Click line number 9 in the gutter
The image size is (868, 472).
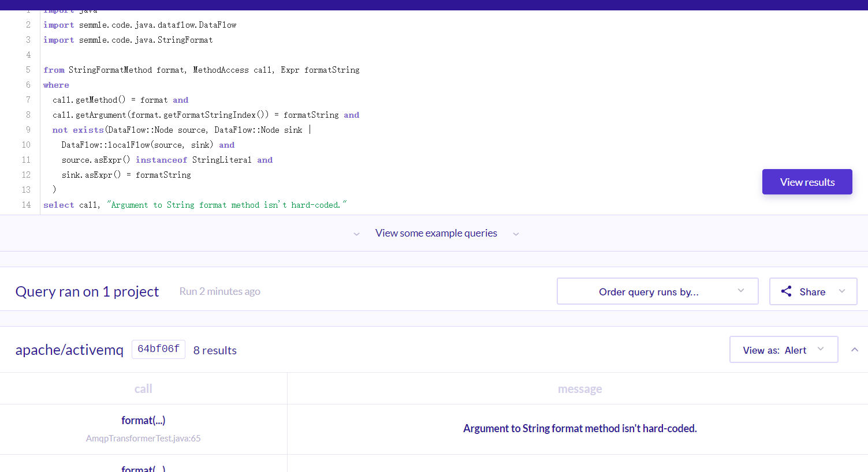tap(28, 130)
